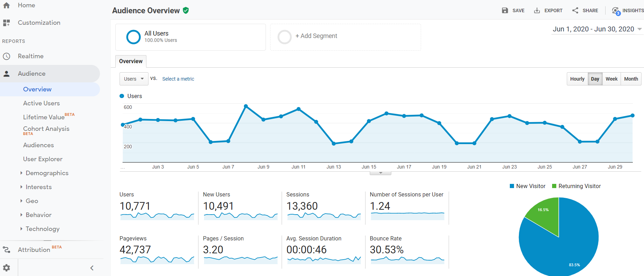This screenshot has width=644, height=276.
Task: Open the date range picker
Action: (x=597, y=29)
